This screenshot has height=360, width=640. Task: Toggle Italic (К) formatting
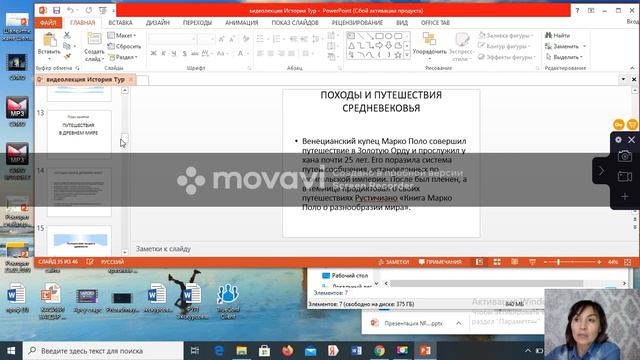coord(164,53)
